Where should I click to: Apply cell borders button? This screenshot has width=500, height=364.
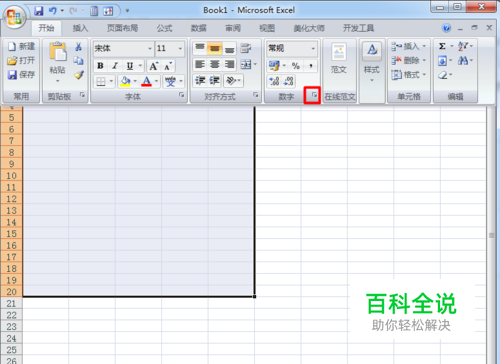[x=101, y=81]
